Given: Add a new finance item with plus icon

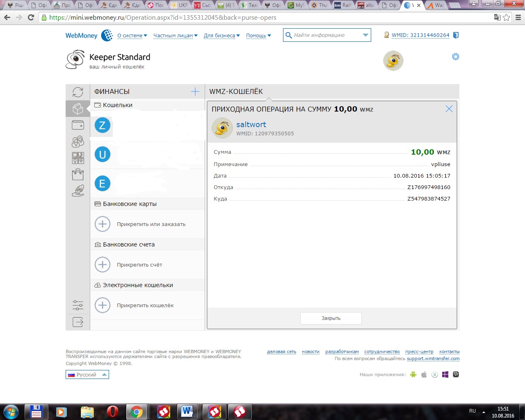Looking at the screenshot, I should pos(195,91).
